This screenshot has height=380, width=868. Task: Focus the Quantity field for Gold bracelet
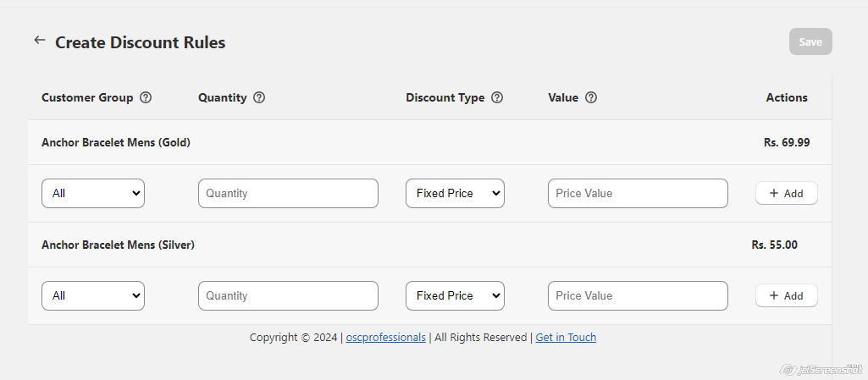[288, 193]
